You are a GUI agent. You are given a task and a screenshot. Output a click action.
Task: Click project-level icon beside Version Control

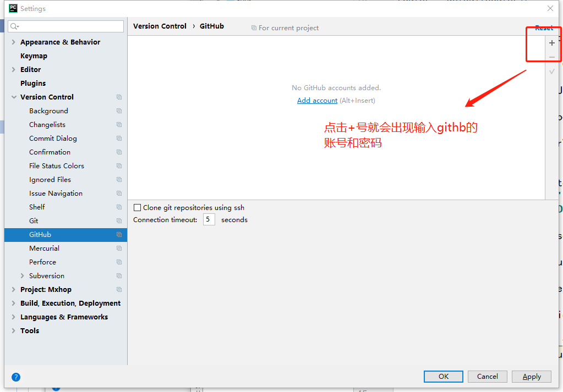[119, 97]
